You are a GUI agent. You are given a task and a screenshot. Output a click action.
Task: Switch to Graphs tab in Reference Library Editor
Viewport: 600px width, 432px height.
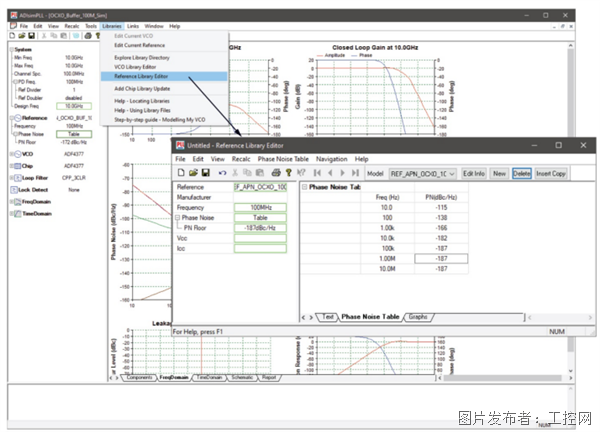click(x=418, y=317)
